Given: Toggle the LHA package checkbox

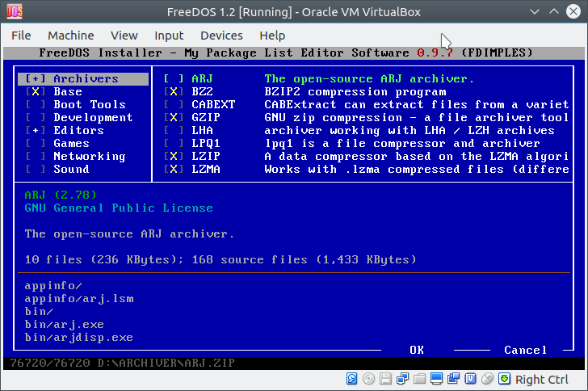Looking at the screenshot, I should [x=174, y=130].
